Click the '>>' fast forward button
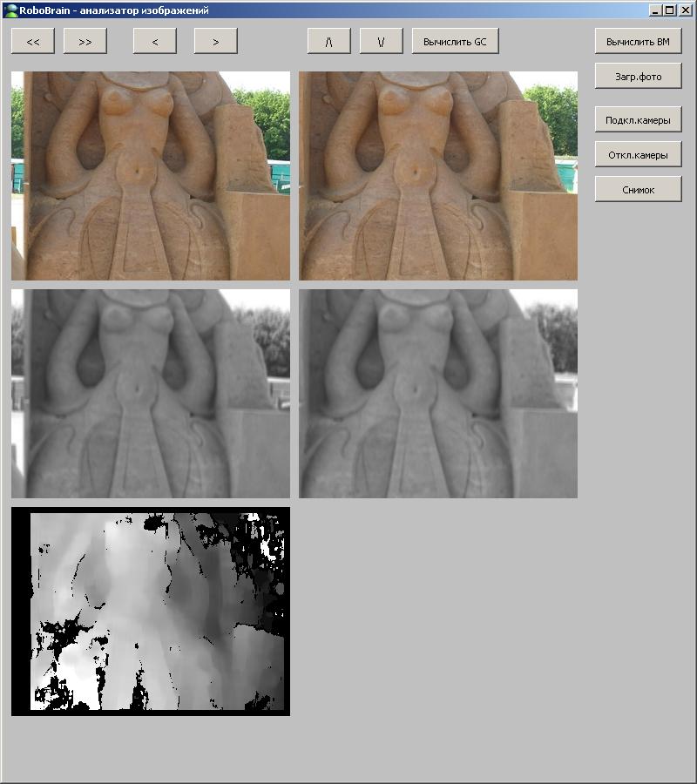The image size is (697, 784). coord(85,41)
